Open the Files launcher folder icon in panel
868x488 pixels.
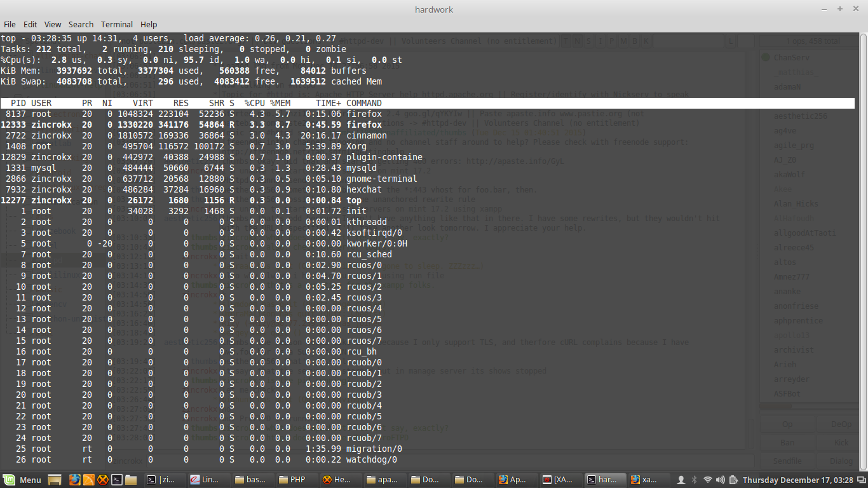(x=130, y=480)
